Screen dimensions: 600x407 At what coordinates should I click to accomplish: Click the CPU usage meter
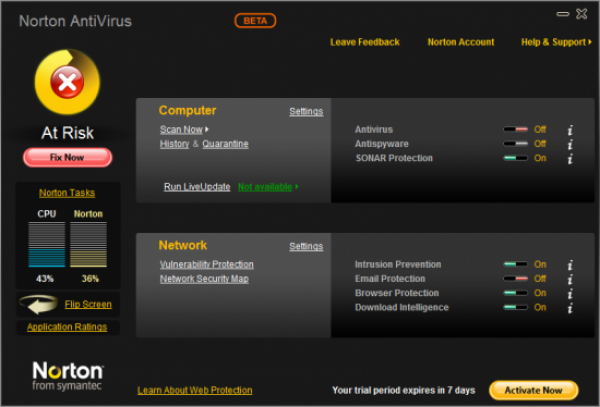click(x=47, y=244)
